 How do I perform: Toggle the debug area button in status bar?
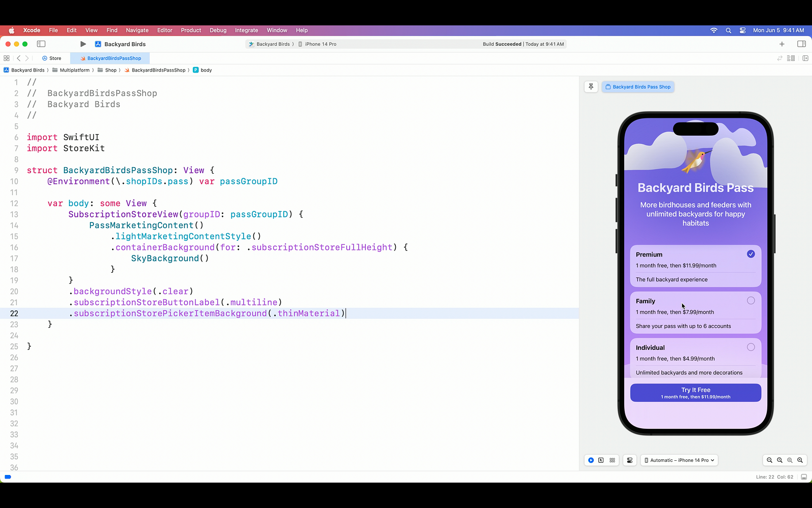(x=804, y=477)
